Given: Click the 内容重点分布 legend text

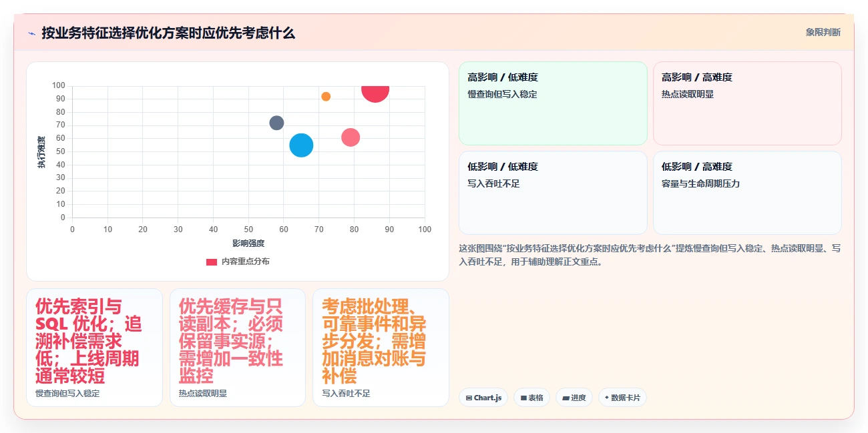Looking at the screenshot, I should pos(246,262).
